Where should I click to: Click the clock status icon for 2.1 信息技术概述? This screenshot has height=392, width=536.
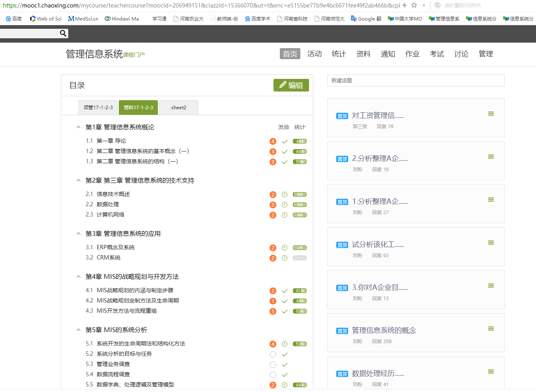point(285,194)
